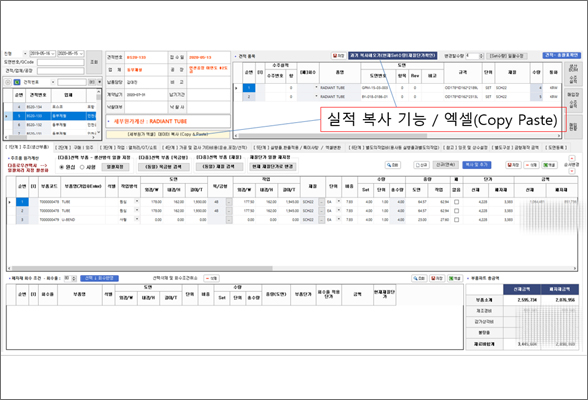588x400 pixels.
Task: Click the delete icon in parts detail toolbar
Action: (x=531, y=165)
